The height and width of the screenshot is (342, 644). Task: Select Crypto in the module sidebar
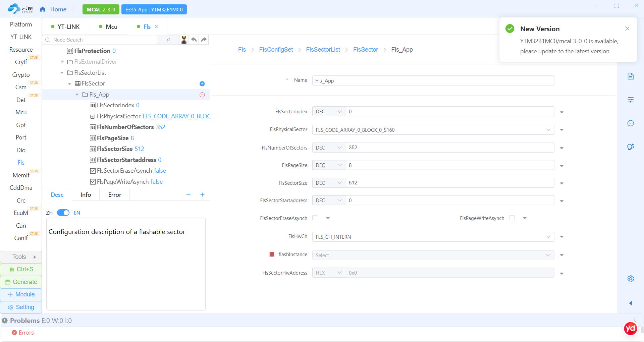click(21, 75)
